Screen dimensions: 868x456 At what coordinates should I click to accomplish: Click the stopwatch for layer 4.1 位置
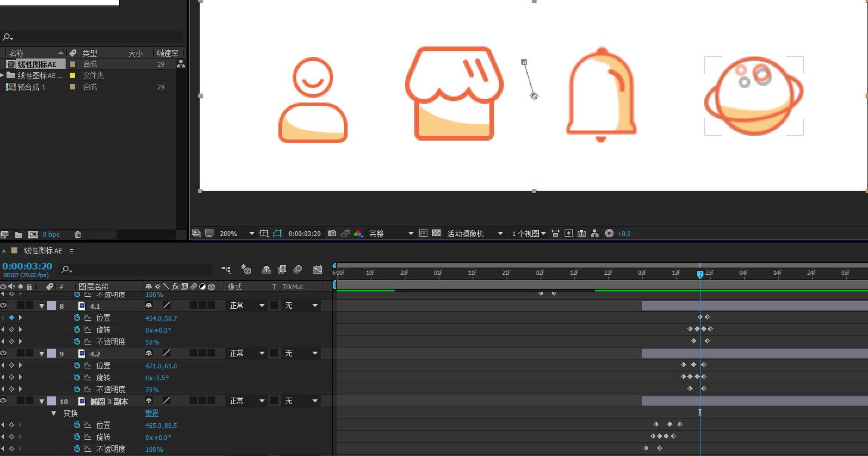77,318
